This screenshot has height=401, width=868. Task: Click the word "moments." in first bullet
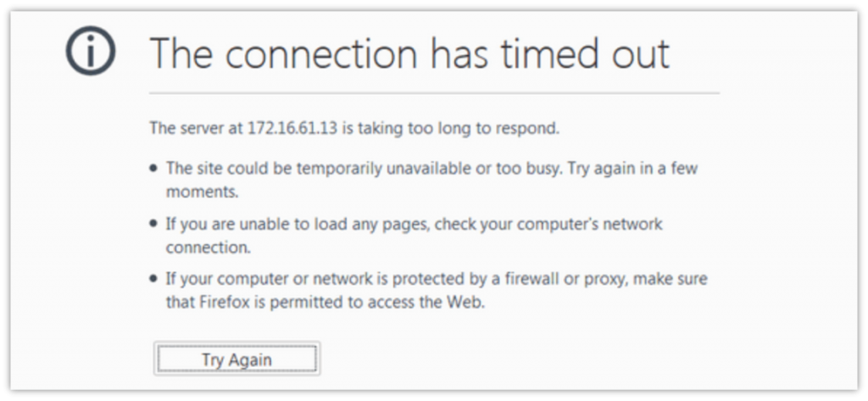(202, 192)
